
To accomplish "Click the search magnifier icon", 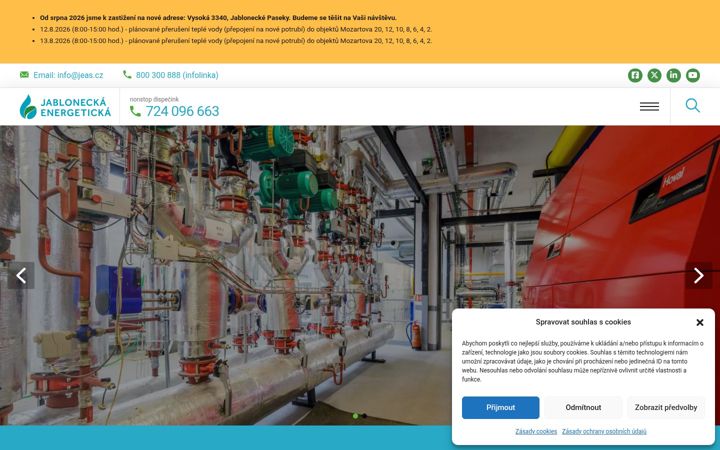I will click(692, 106).
